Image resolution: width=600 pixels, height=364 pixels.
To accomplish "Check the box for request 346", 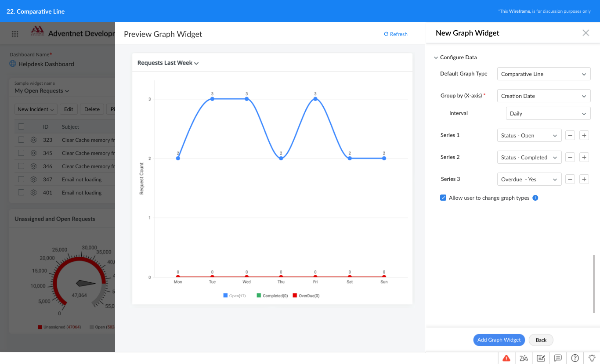I will click(21, 166).
